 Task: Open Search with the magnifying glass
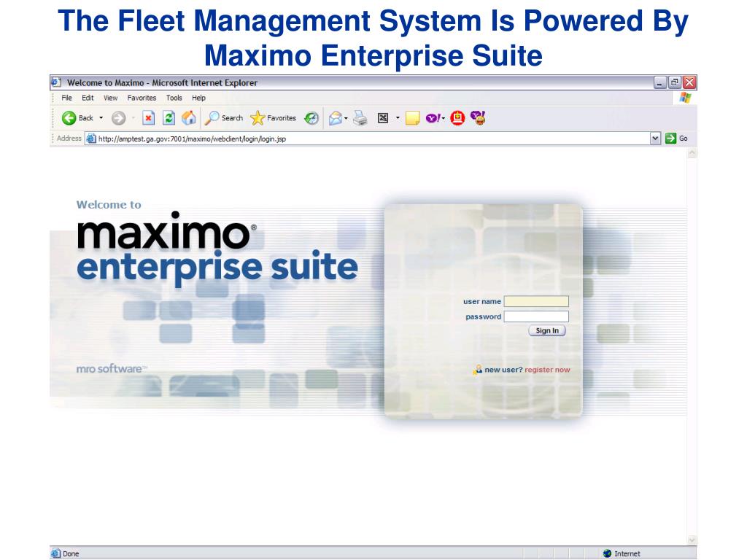223,117
